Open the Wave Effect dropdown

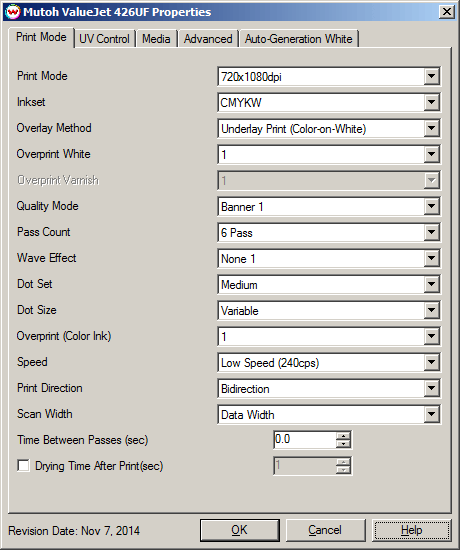click(x=329, y=259)
